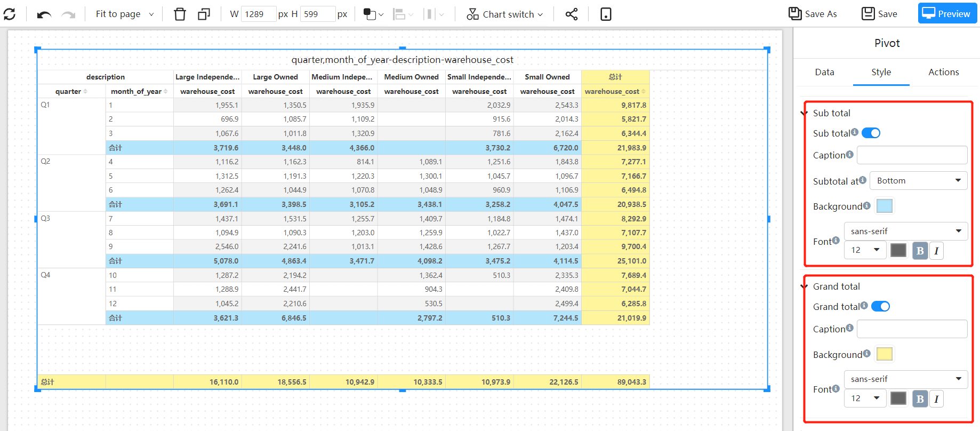Open Grand total font family dropdown
Screen dimensions: 980x431
(905, 379)
